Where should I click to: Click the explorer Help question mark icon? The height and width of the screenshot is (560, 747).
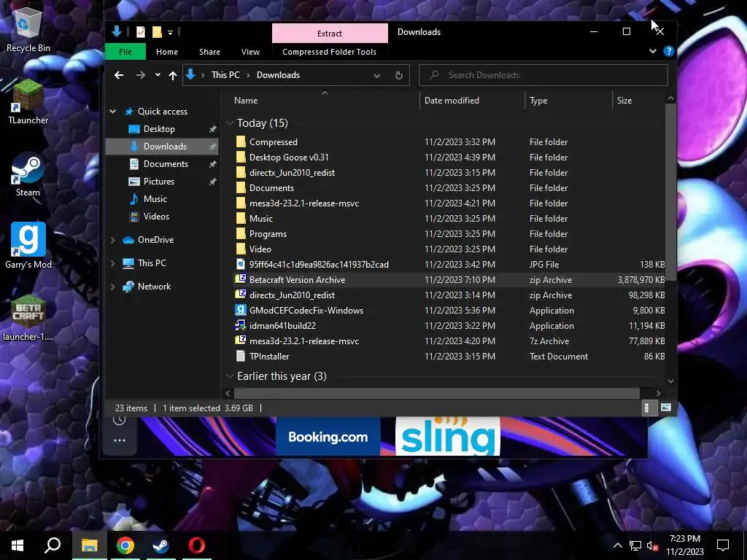(669, 52)
